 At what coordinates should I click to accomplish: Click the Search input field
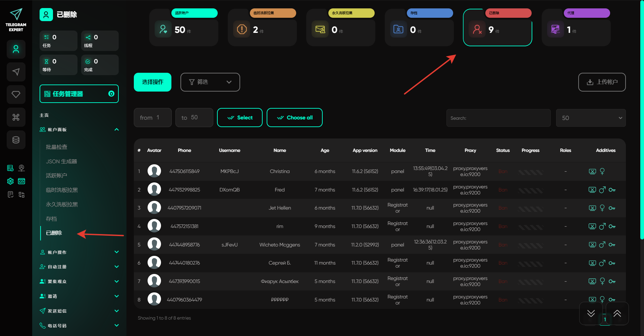pyautogui.click(x=498, y=118)
